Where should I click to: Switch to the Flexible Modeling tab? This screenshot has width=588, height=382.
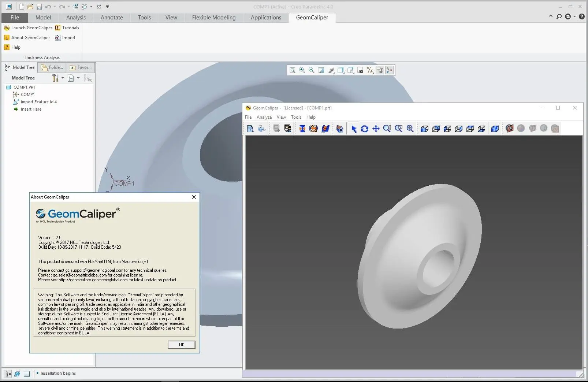coord(214,18)
